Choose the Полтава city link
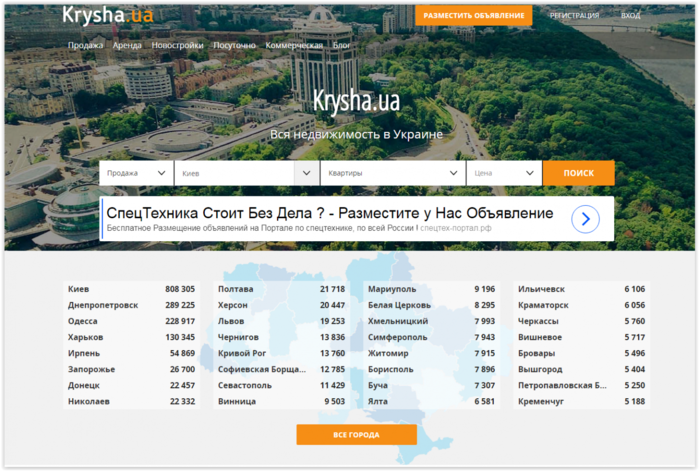The width and height of the screenshot is (699, 471). 235,289
